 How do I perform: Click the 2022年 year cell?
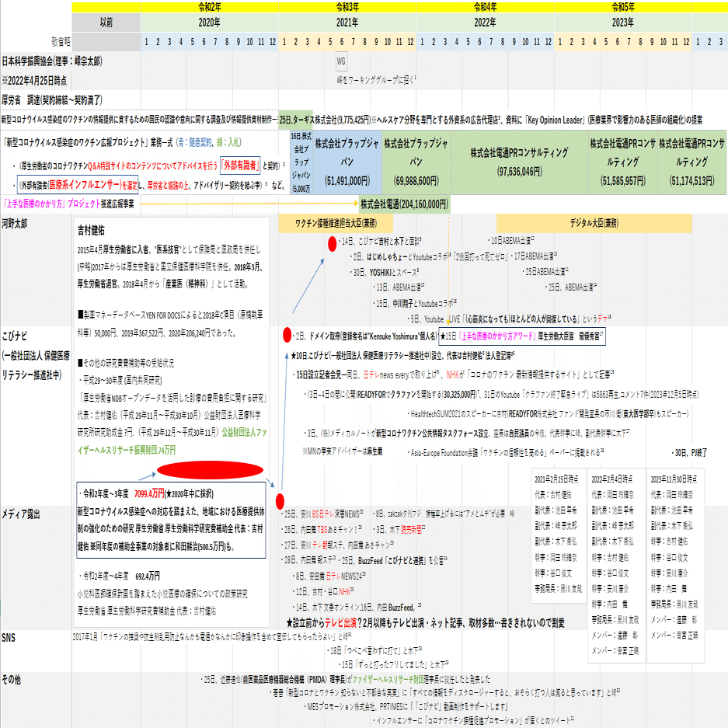coord(485,23)
